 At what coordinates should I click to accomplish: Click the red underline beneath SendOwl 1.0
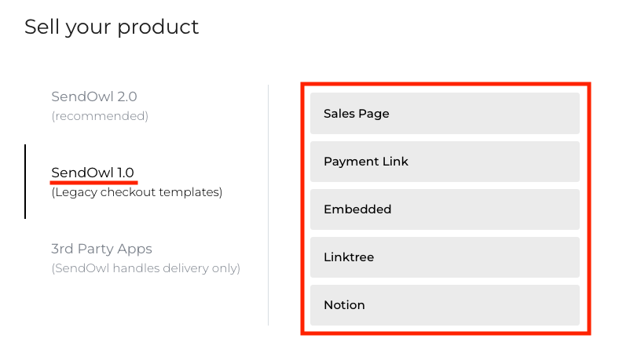tap(94, 183)
